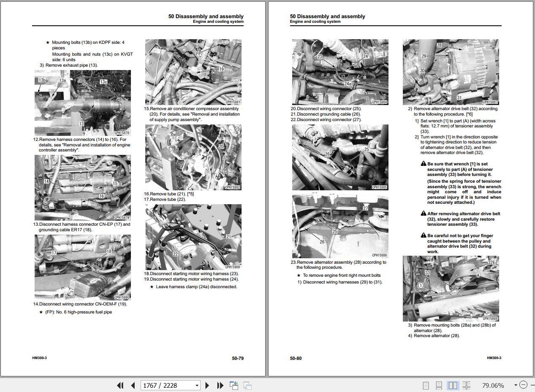
Task: Click 'Engine and cooling system' subtitle on the left page
Action: point(218,22)
